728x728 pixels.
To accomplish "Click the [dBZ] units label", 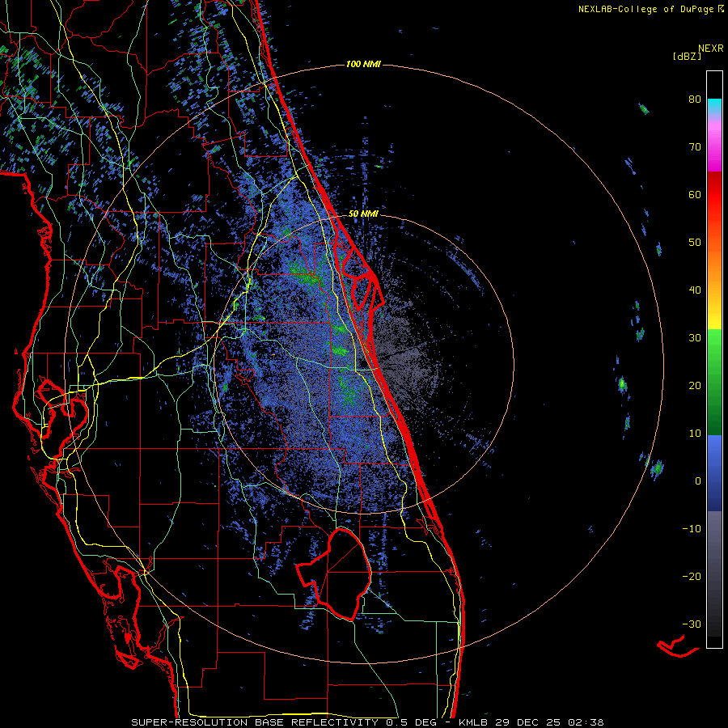I will (687, 57).
